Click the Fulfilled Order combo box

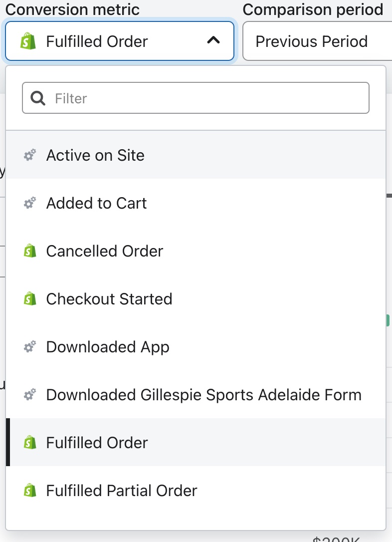[120, 41]
